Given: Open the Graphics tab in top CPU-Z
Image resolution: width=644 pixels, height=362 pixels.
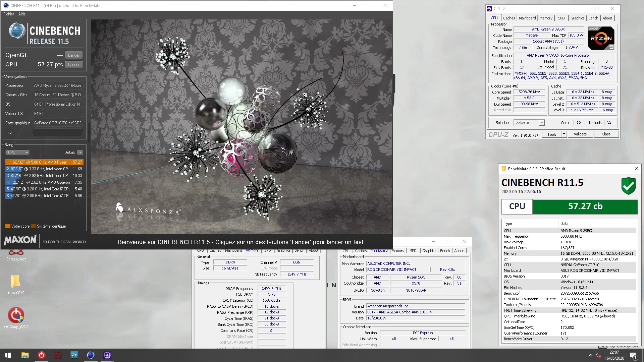Looking at the screenshot, I should click(x=577, y=18).
